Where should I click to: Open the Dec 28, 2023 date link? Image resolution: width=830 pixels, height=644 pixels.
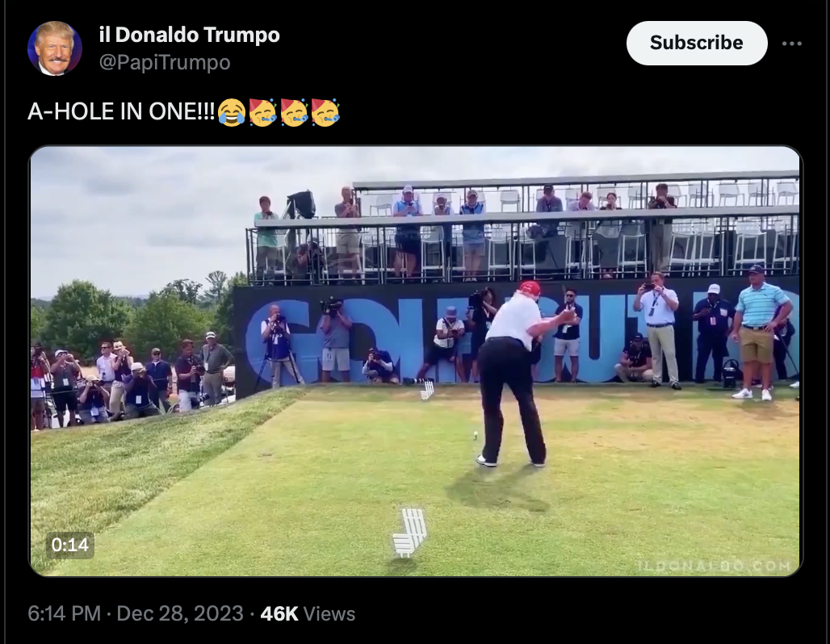[x=179, y=613]
